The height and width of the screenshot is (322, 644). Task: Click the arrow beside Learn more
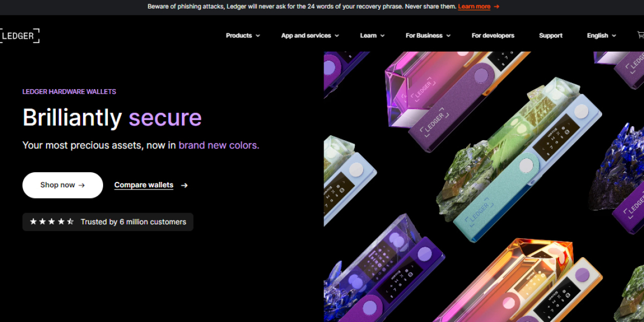496,6
